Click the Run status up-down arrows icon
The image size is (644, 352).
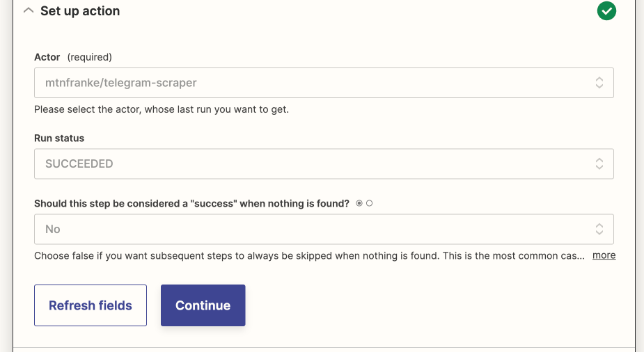click(x=599, y=163)
